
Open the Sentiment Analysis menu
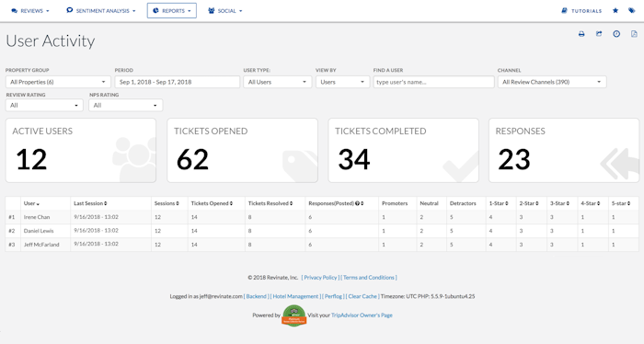click(101, 11)
